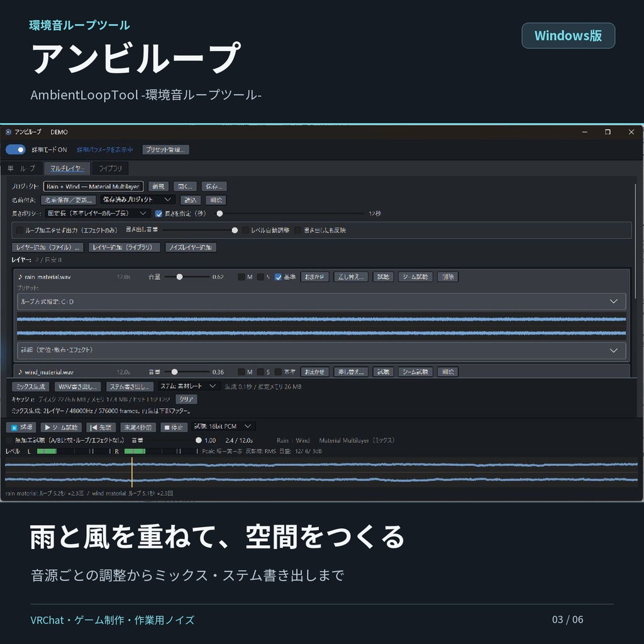Solo the rain_material.wav layer (S)
The width and height of the screenshot is (644, 644).
(x=260, y=277)
